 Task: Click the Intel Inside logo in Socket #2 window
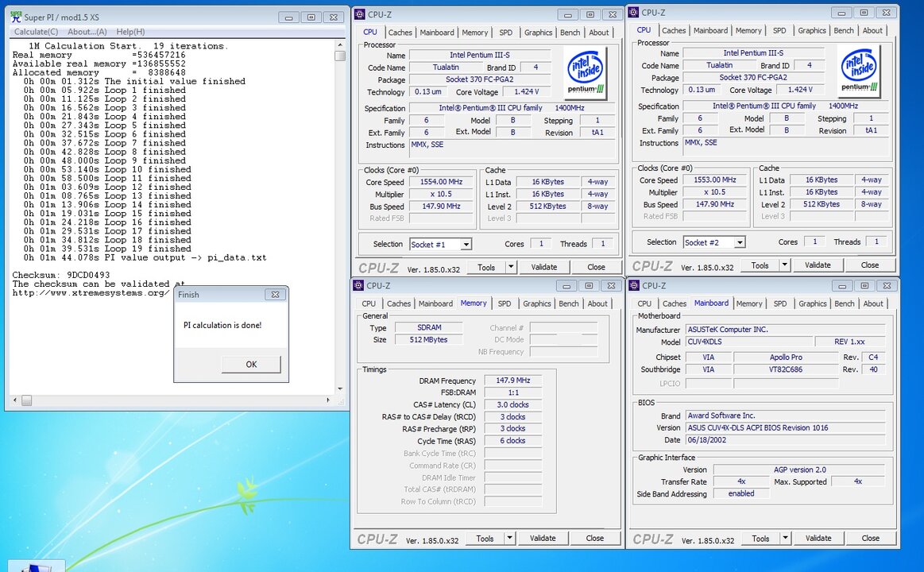pyautogui.click(x=859, y=71)
